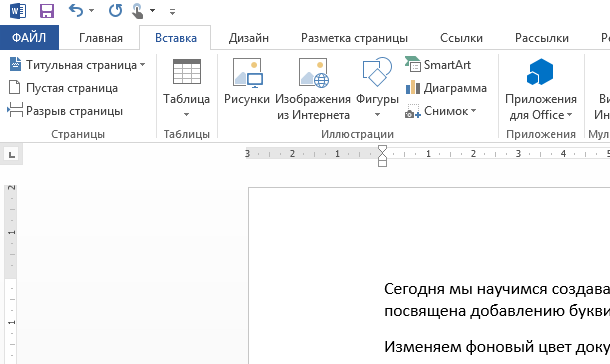The width and height of the screenshot is (610, 364).
Task: Click the Фигуры shapes icon
Action: pos(377,72)
